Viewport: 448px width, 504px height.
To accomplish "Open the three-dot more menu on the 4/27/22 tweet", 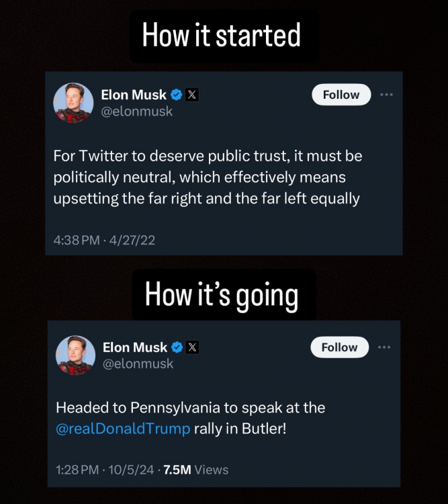I will [386, 95].
